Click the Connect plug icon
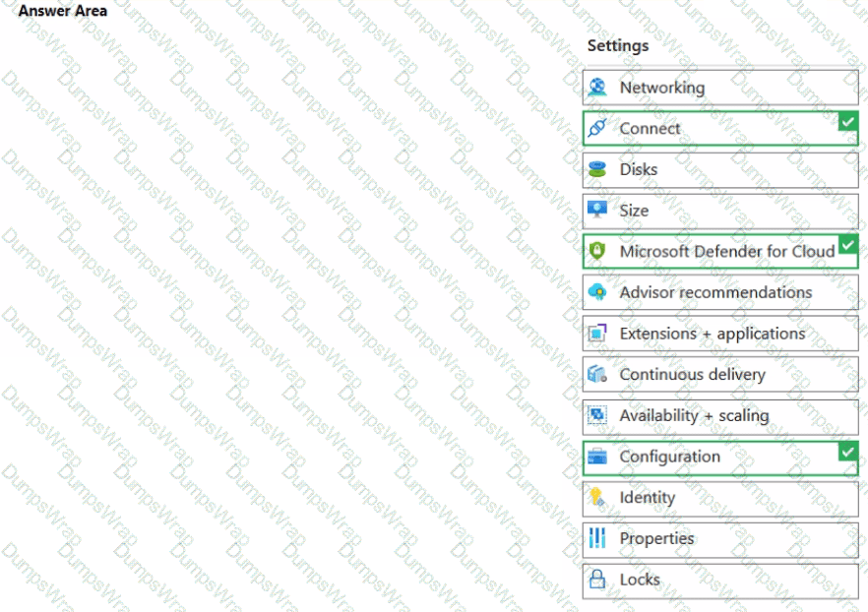868x612 pixels. (597, 129)
